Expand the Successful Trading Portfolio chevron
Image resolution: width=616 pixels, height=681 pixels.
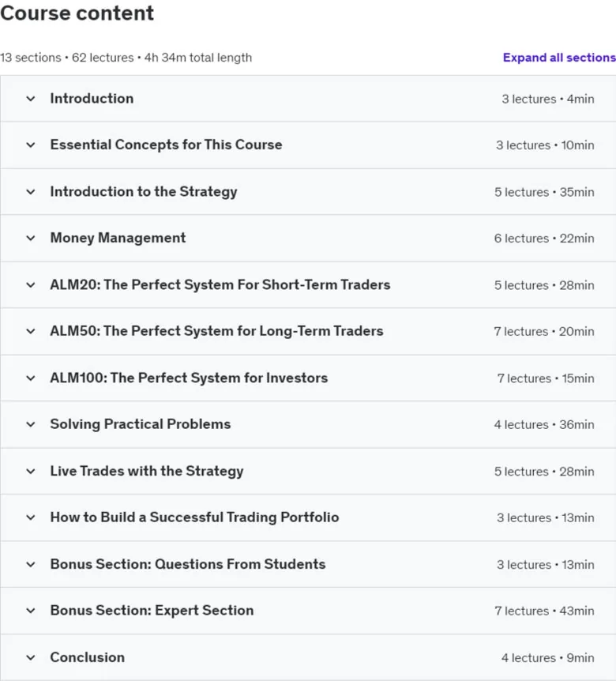[x=30, y=517]
